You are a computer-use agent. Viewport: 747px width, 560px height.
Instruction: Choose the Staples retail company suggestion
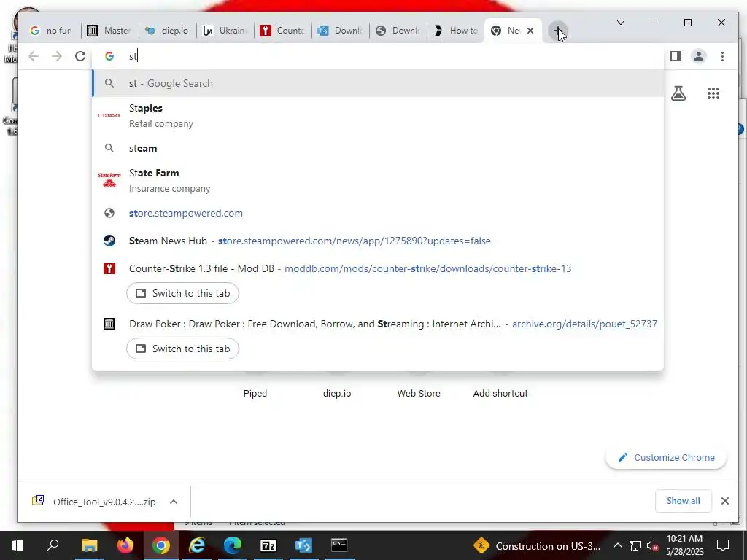pyautogui.click(x=378, y=116)
